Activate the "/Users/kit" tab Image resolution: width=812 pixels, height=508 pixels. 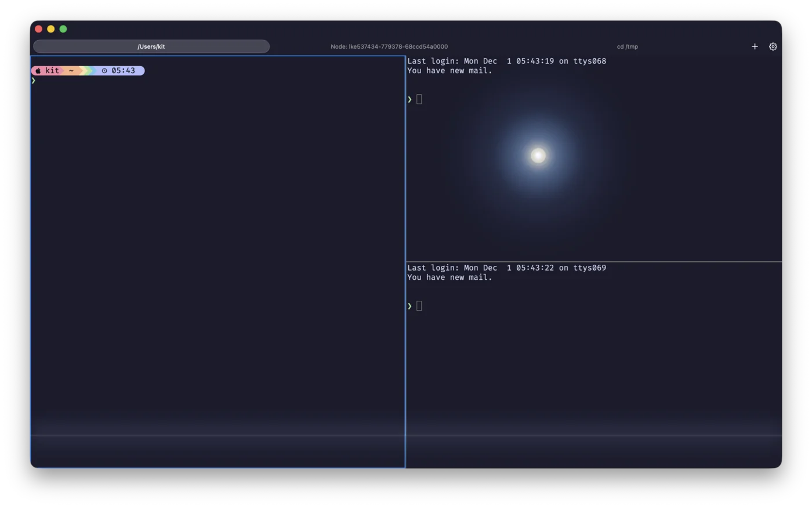coord(151,46)
